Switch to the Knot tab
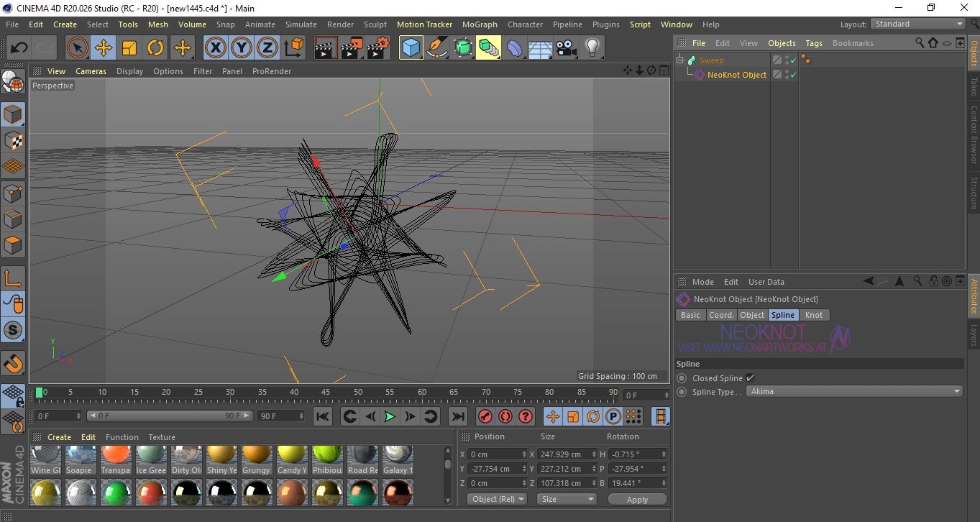 (x=813, y=315)
